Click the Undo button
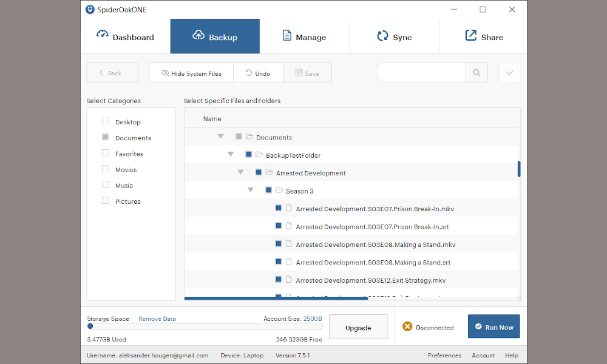Image resolution: width=607 pixels, height=364 pixels. (x=258, y=73)
